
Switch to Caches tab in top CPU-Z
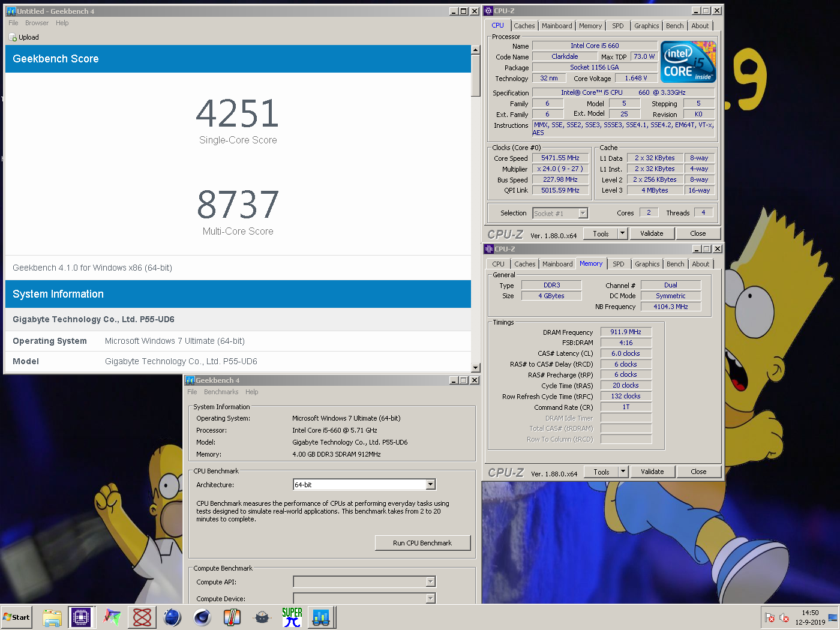click(x=524, y=26)
